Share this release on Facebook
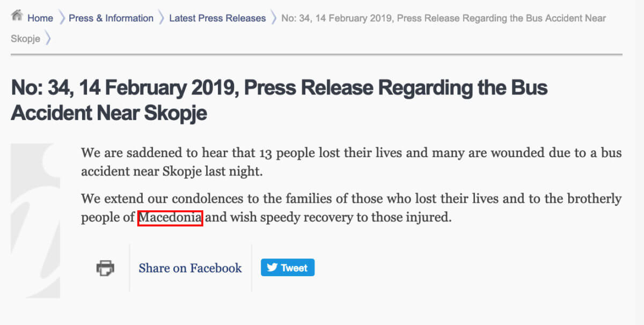Viewport: 644px width, 325px height. pos(190,268)
